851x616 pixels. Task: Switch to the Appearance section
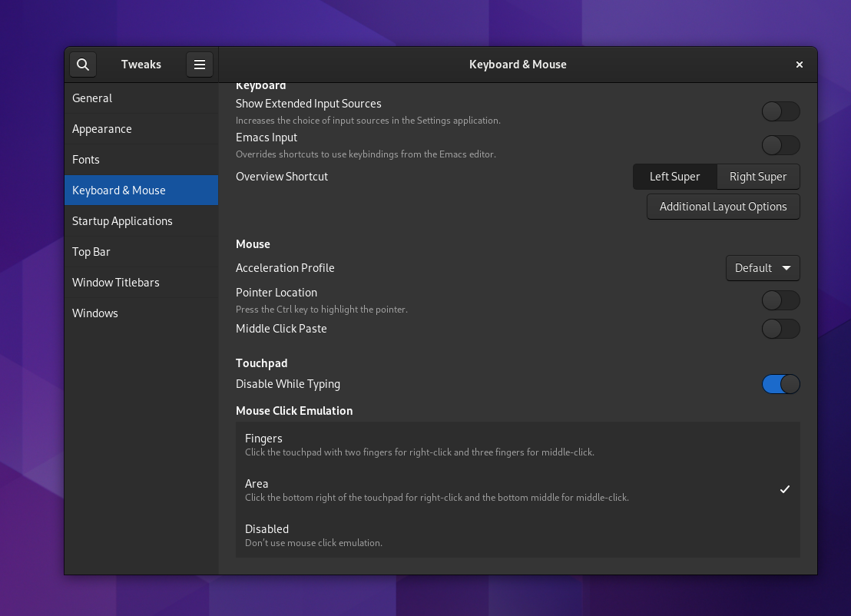click(x=141, y=129)
